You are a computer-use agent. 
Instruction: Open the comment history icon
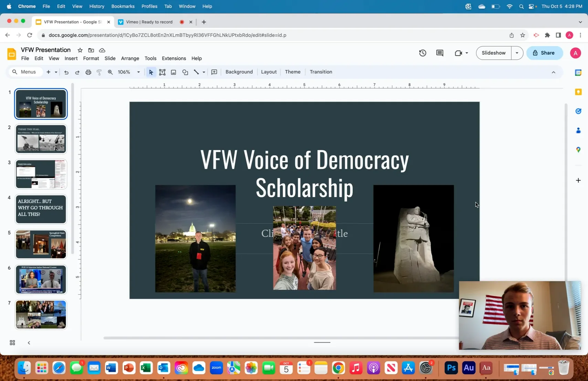point(440,53)
